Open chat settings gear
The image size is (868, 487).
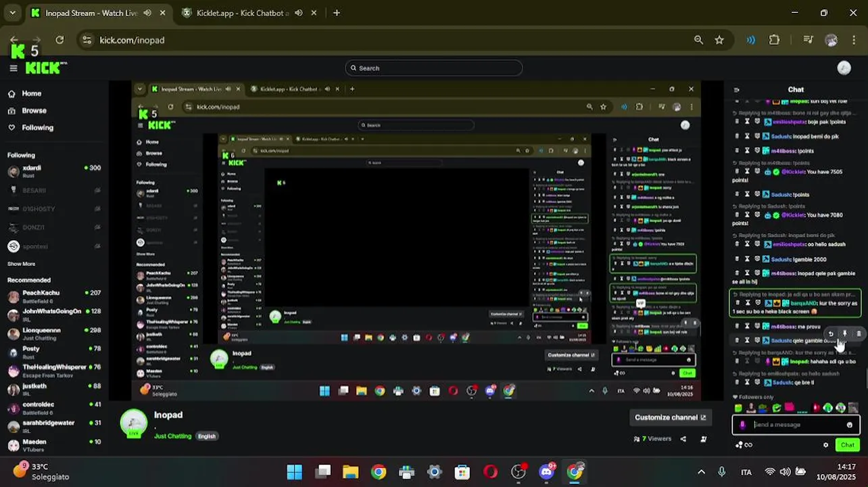click(825, 445)
